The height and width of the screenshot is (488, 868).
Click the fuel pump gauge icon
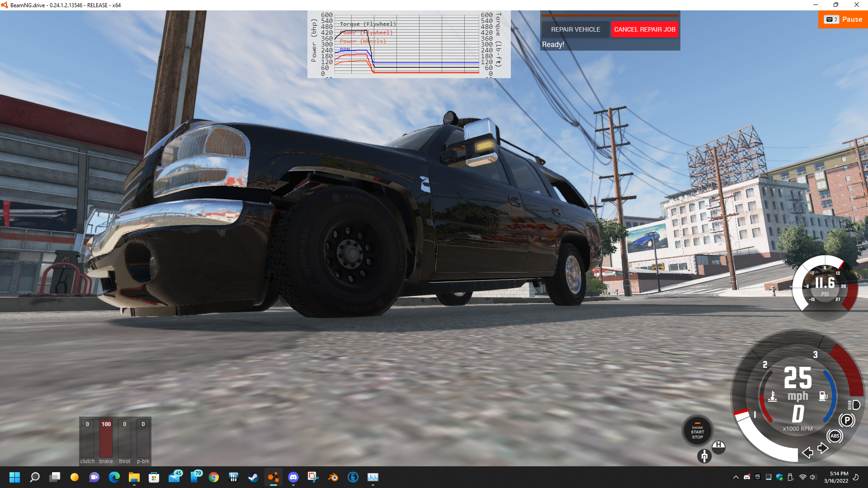coord(823,396)
